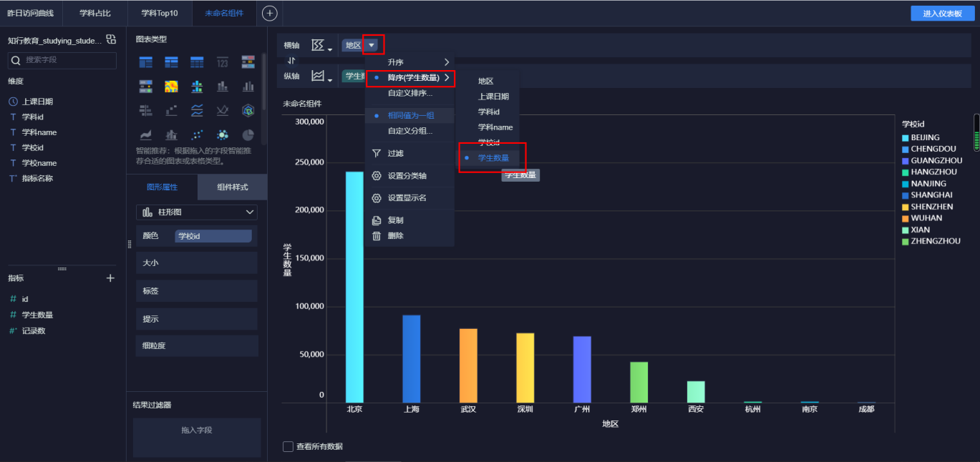
Task: Choose 设置分类轴 menu item
Action: pyautogui.click(x=409, y=175)
